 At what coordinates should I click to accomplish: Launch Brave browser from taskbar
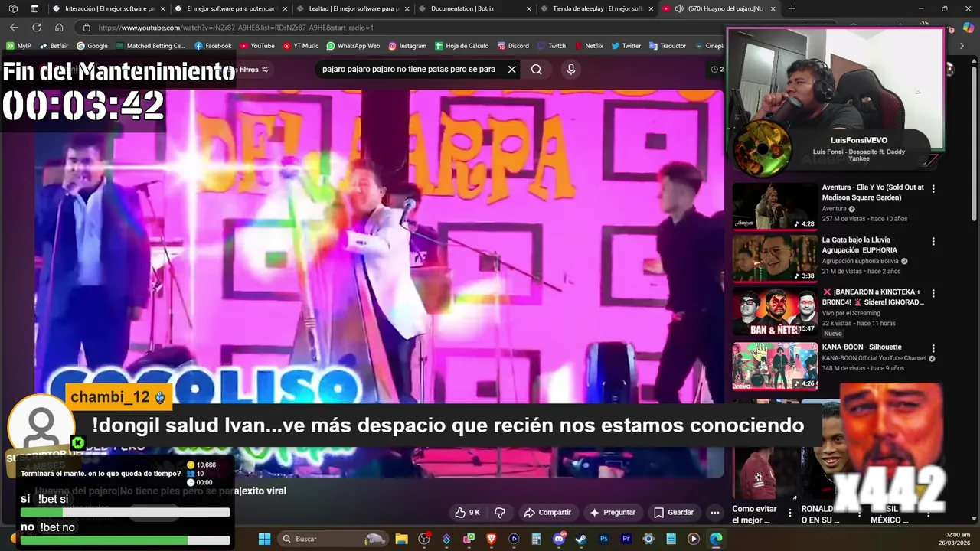point(492,539)
